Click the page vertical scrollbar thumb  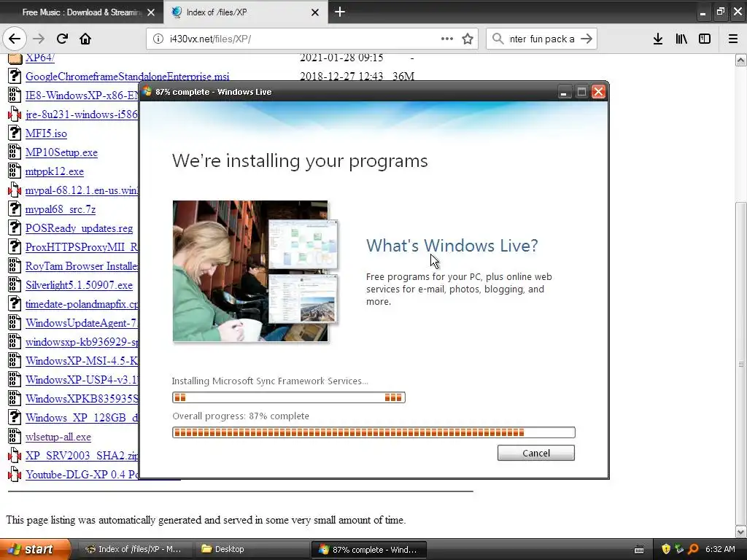click(x=741, y=363)
